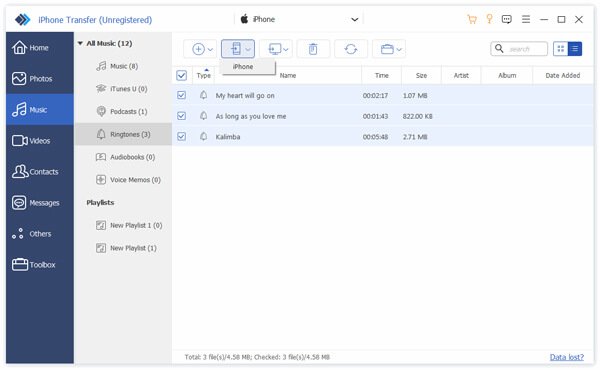This screenshot has height=370, width=600.
Task: Switch to grid view
Action: [x=561, y=49]
